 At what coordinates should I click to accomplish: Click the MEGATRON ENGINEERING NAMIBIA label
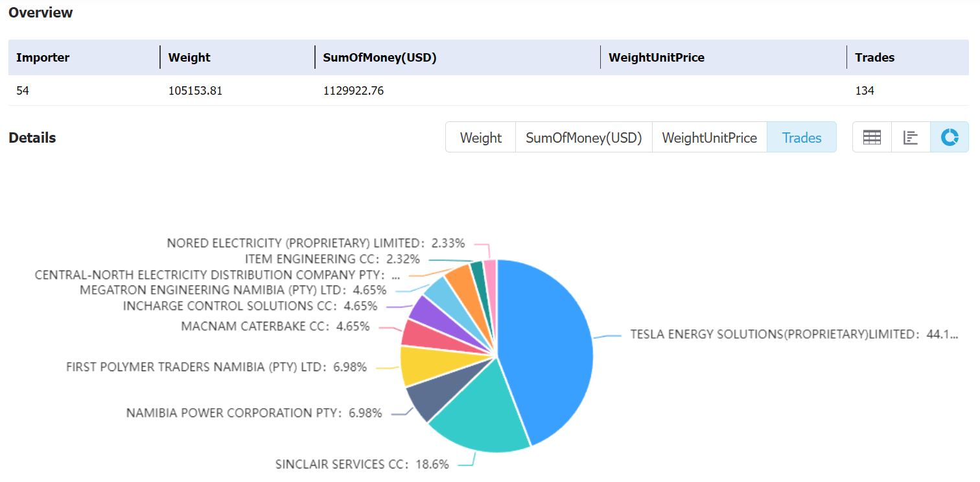(x=233, y=290)
